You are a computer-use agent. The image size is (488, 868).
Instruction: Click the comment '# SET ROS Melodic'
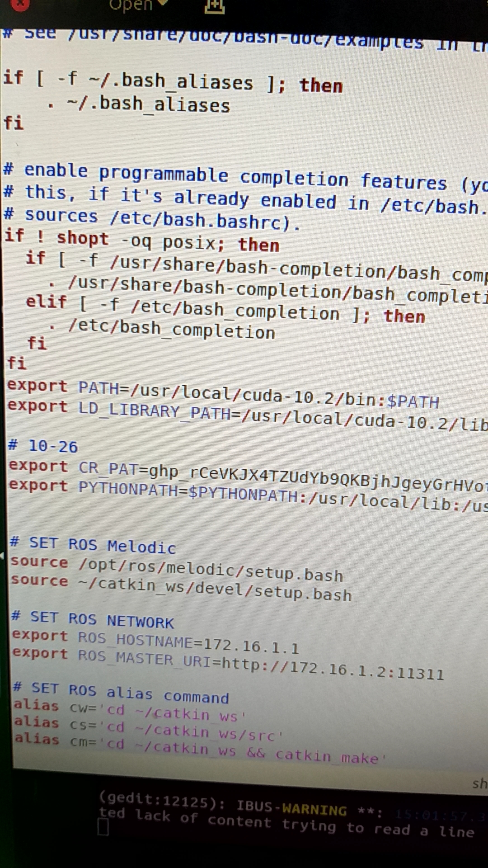[x=93, y=545]
